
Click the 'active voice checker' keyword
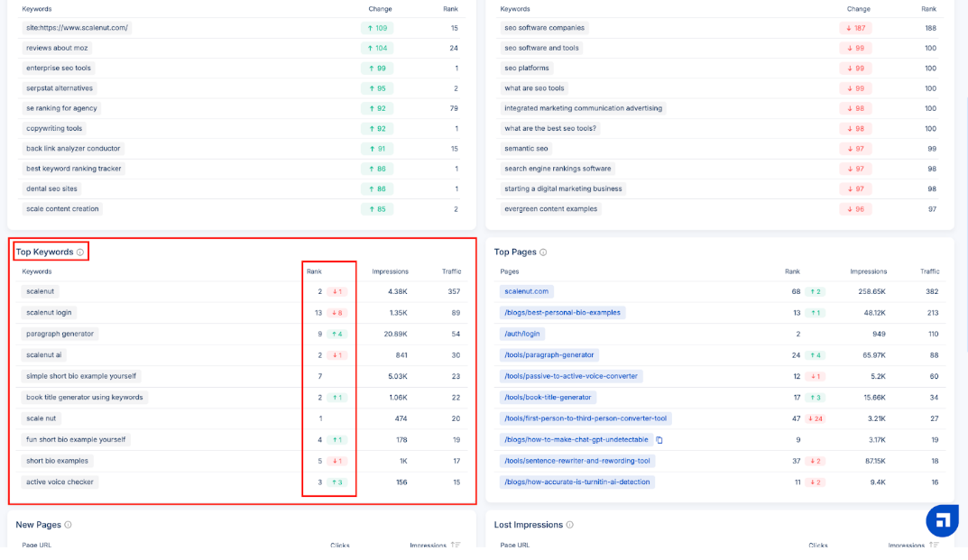pyautogui.click(x=60, y=482)
